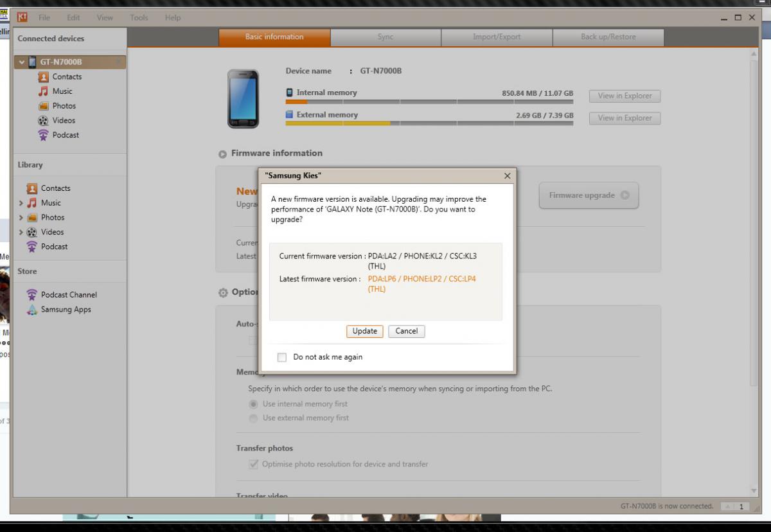
Task: Select Contacts icon under GT-N7000B device
Action: click(x=44, y=77)
